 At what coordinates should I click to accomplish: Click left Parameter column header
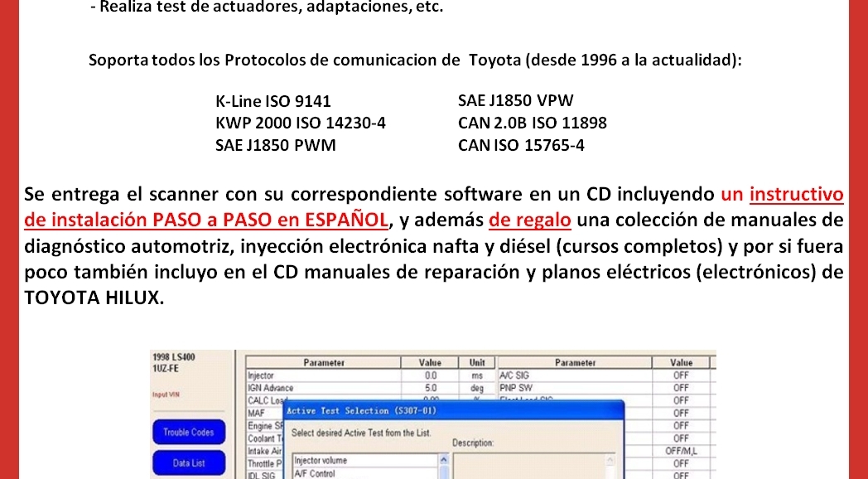(x=323, y=363)
